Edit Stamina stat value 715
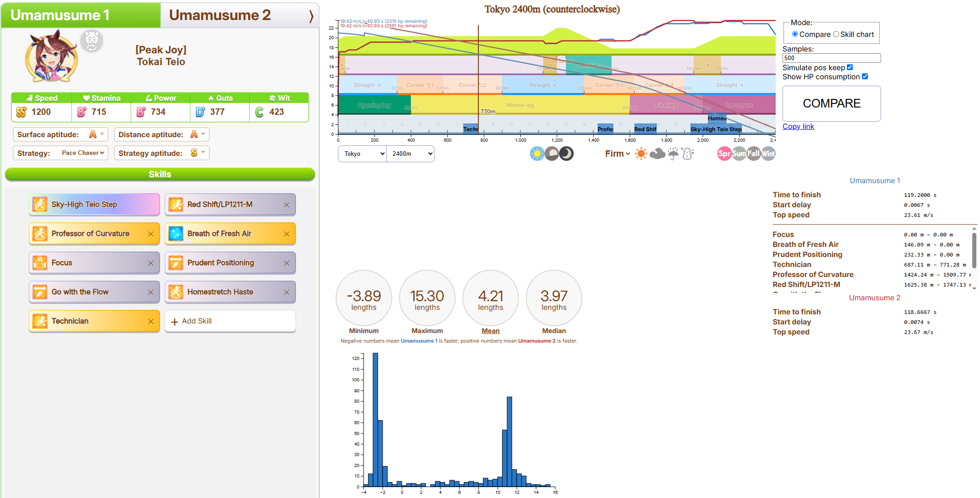Viewport: 980px width, 498px height. point(101,112)
